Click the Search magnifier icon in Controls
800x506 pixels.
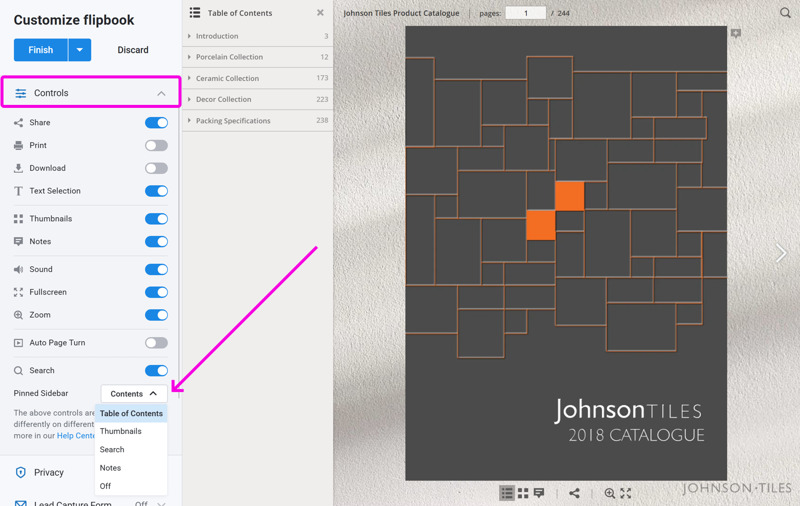coord(18,371)
